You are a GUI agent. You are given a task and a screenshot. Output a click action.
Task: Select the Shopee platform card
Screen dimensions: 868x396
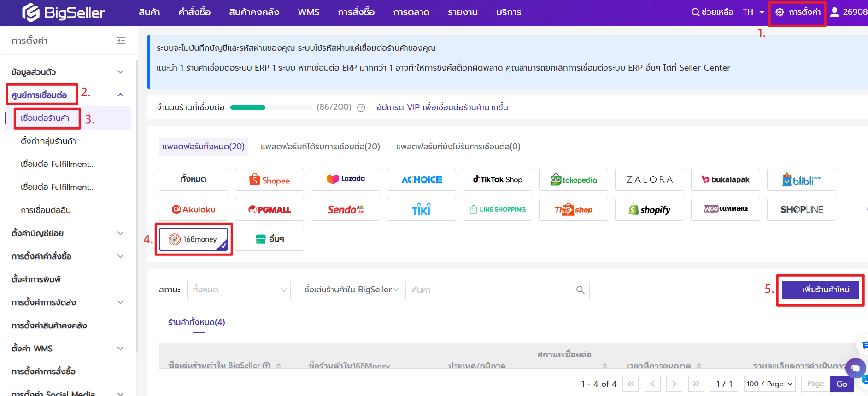(270, 179)
